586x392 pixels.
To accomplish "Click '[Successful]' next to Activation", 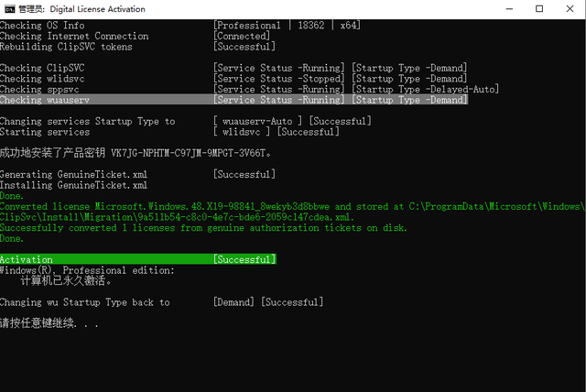I will pos(244,259).
